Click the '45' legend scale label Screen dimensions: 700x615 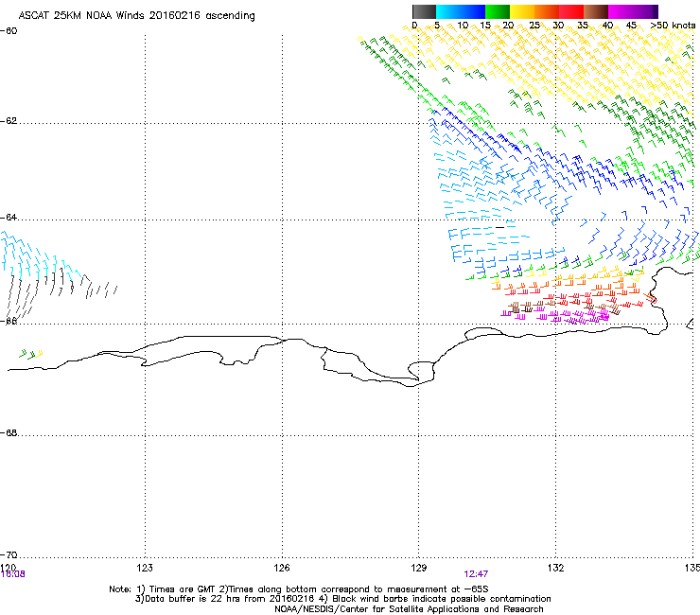[x=631, y=26]
